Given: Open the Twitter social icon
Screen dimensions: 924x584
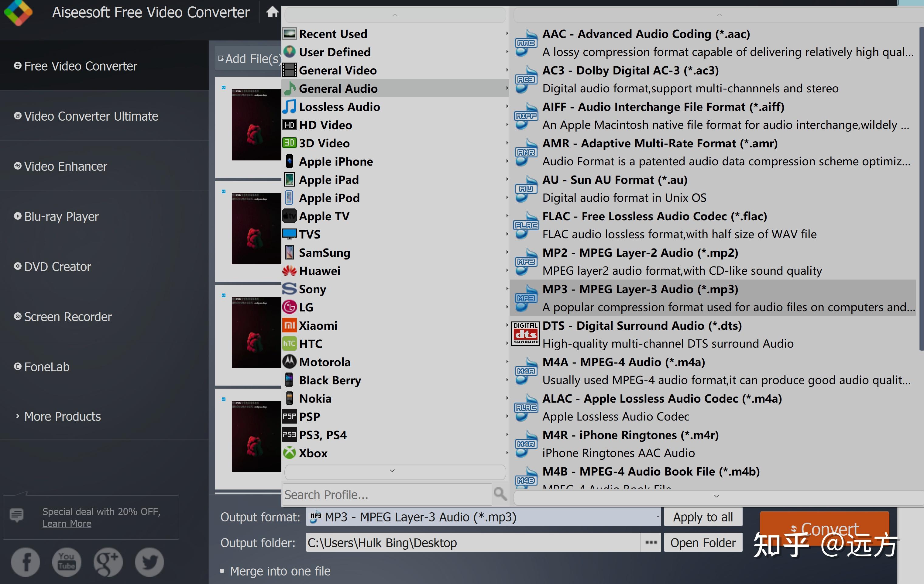Looking at the screenshot, I should tap(149, 562).
